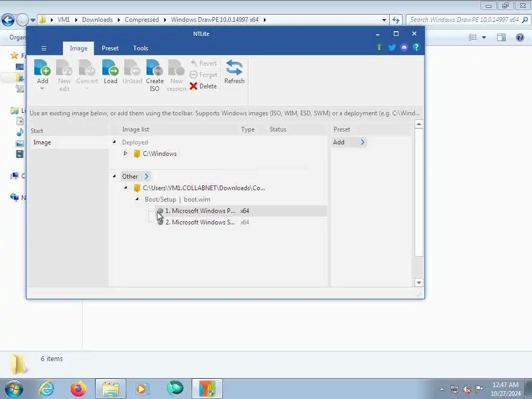This screenshot has width=532, height=399.
Task: Collapse the Boot/Setup boot.wim node
Action: (137, 199)
